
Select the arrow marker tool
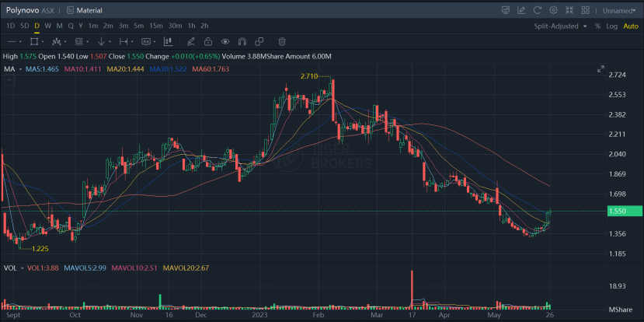point(101,41)
